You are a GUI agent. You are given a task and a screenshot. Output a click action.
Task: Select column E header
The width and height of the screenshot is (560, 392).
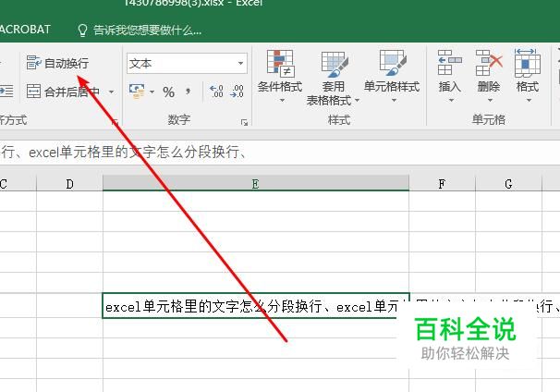[256, 184]
